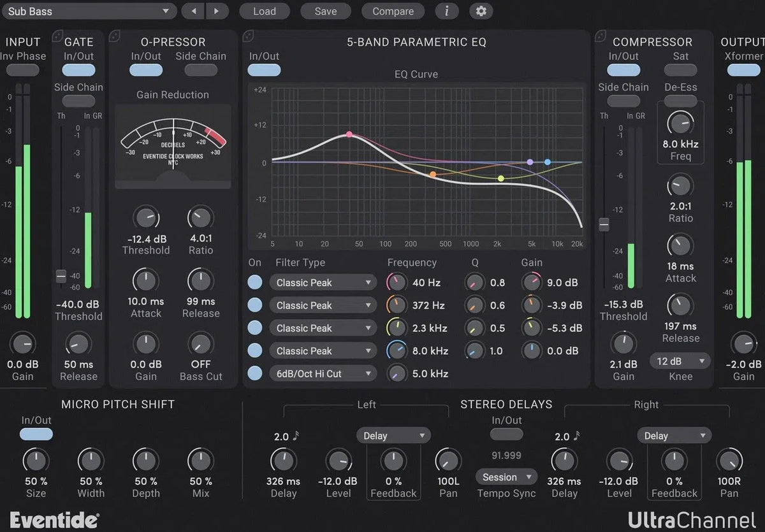Open the plugin info panel

(446, 11)
